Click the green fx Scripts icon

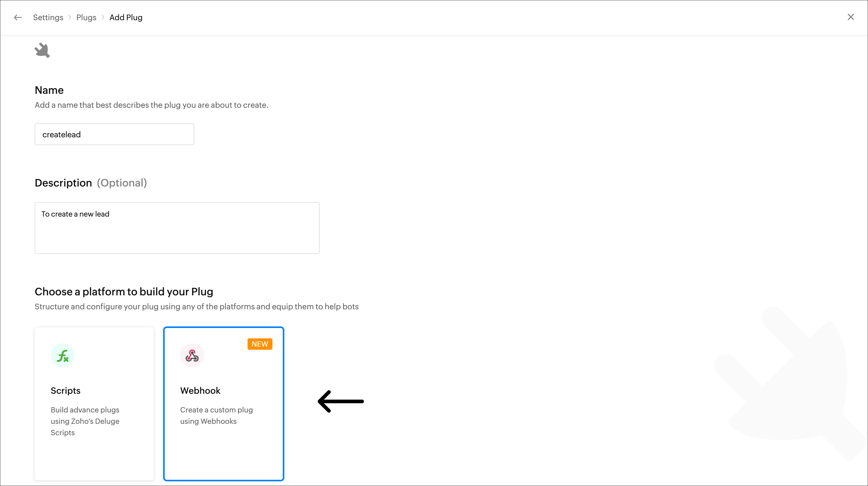63,356
